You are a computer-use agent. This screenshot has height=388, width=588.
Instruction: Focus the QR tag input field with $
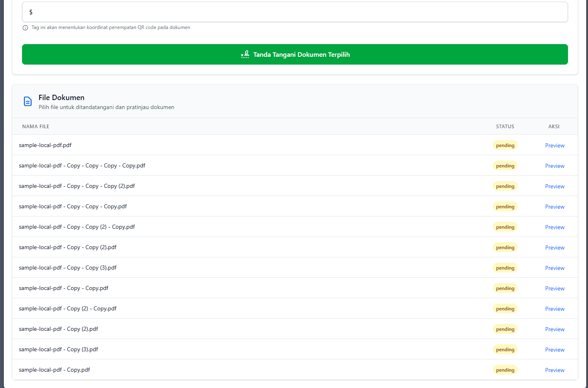(295, 12)
